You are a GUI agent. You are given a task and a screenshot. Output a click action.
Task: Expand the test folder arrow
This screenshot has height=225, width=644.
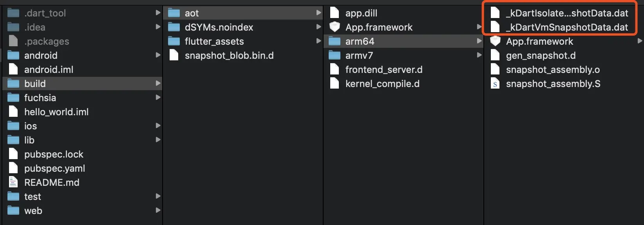pyautogui.click(x=158, y=196)
